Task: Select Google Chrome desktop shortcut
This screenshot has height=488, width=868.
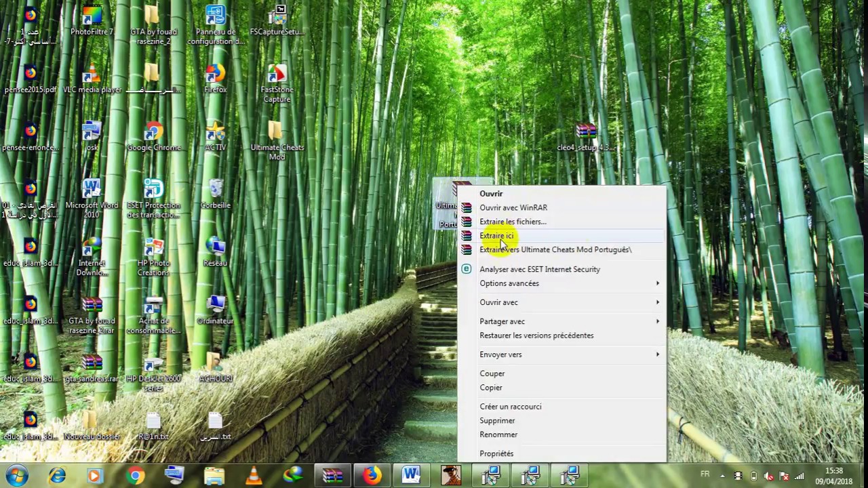Action: [x=154, y=137]
